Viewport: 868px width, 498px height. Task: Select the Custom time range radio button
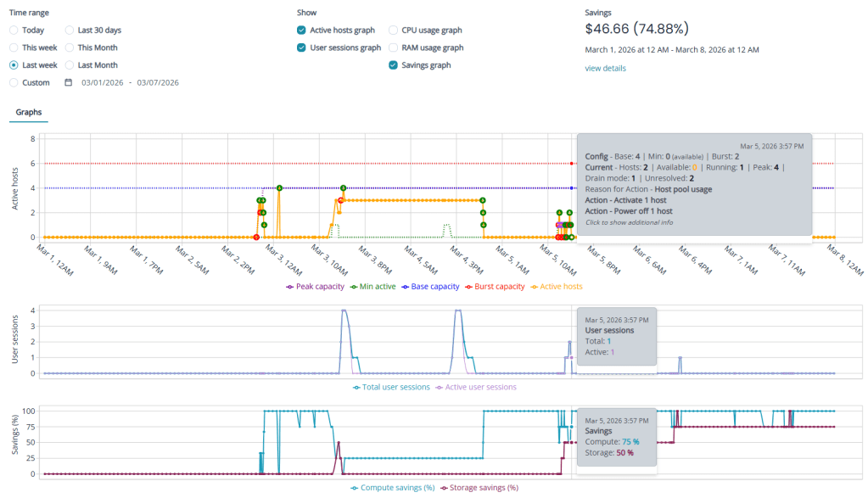coord(14,82)
